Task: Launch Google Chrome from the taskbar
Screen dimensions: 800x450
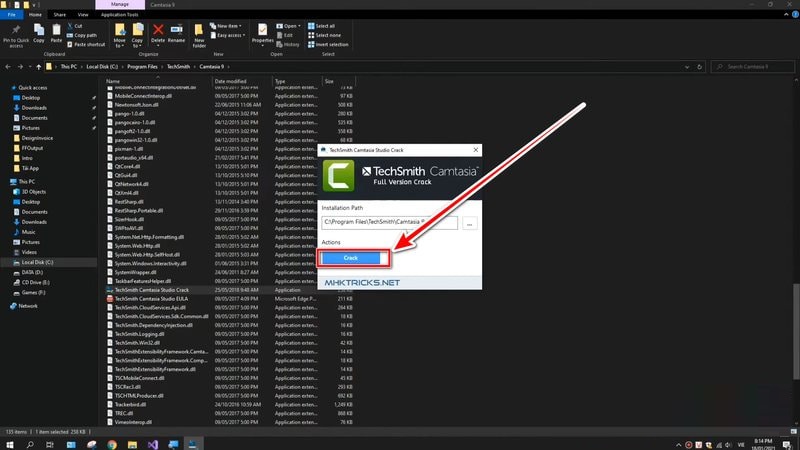Action: point(112,444)
